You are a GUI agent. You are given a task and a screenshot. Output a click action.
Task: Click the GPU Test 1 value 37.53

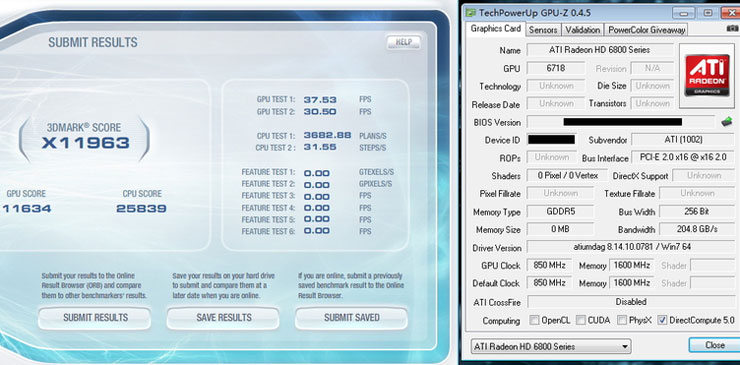pyautogui.click(x=320, y=100)
